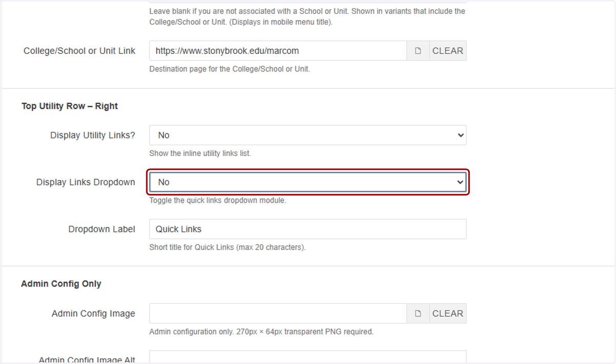Click the 'Dropdown Label' field label
Image resolution: width=616 pixels, height=364 pixels.
point(102,229)
